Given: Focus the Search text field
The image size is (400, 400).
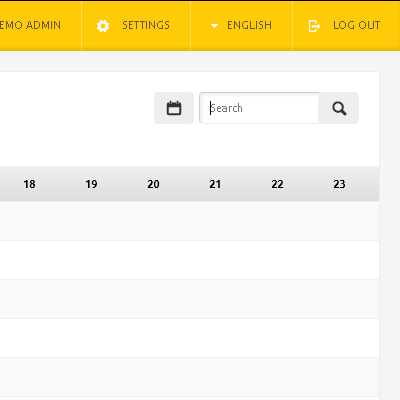Looking at the screenshot, I should [259, 108].
